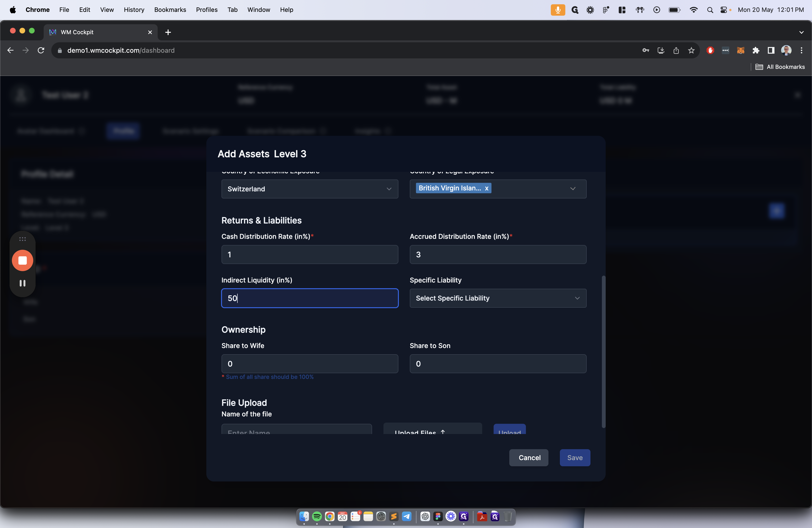812x528 pixels.
Task: Expand Country of Legal Exposure dropdown
Action: [572, 189]
